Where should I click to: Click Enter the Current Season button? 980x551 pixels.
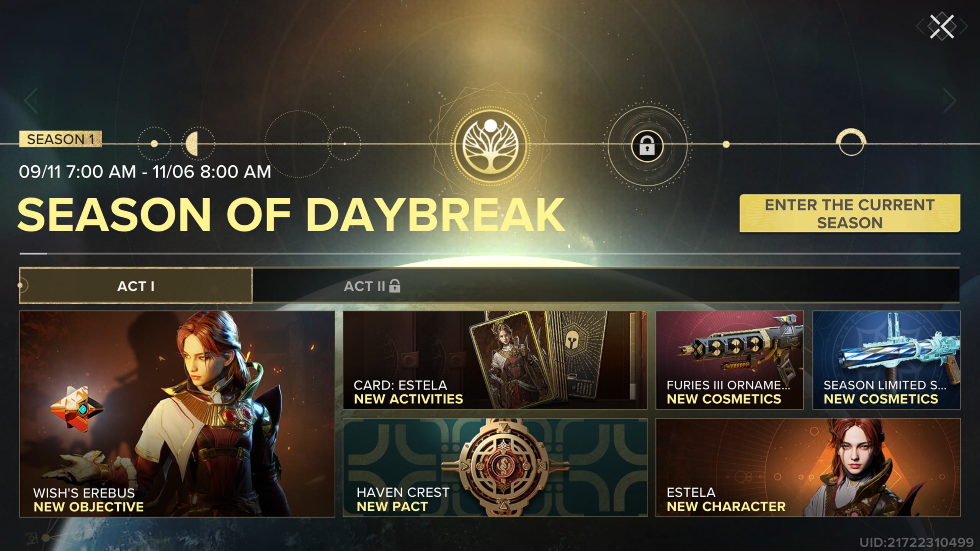[x=850, y=214]
